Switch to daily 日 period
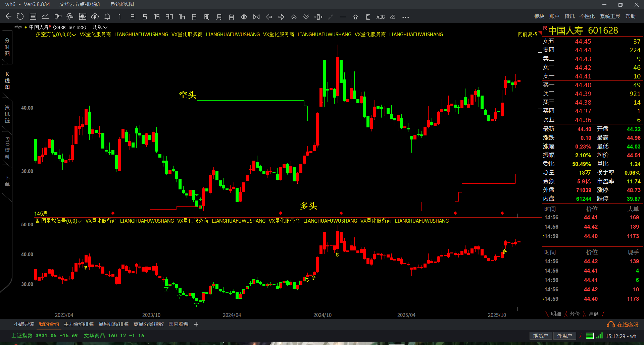 (194, 17)
